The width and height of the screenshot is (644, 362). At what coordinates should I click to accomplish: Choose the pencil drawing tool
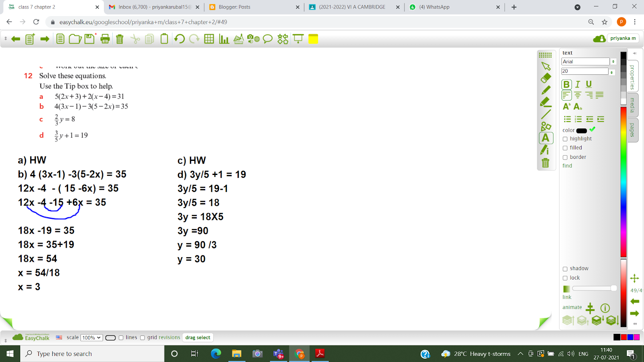click(546, 90)
